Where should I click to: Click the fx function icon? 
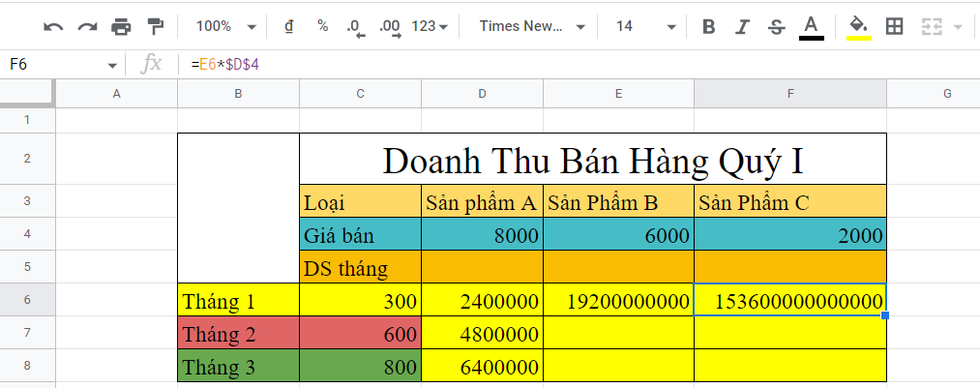click(x=151, y=64)
